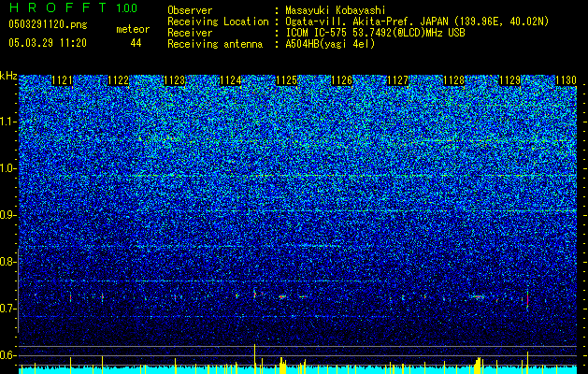Click the kHz axis unit label
This screenshot has width=588, height=374.
pos(8,76)
